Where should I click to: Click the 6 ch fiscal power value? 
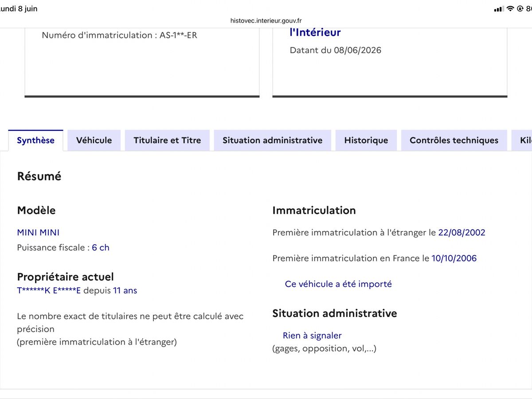[101, 247]
